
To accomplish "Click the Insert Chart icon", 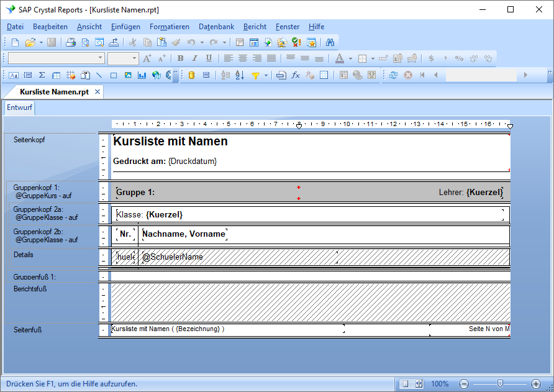I will click(142, 75).
